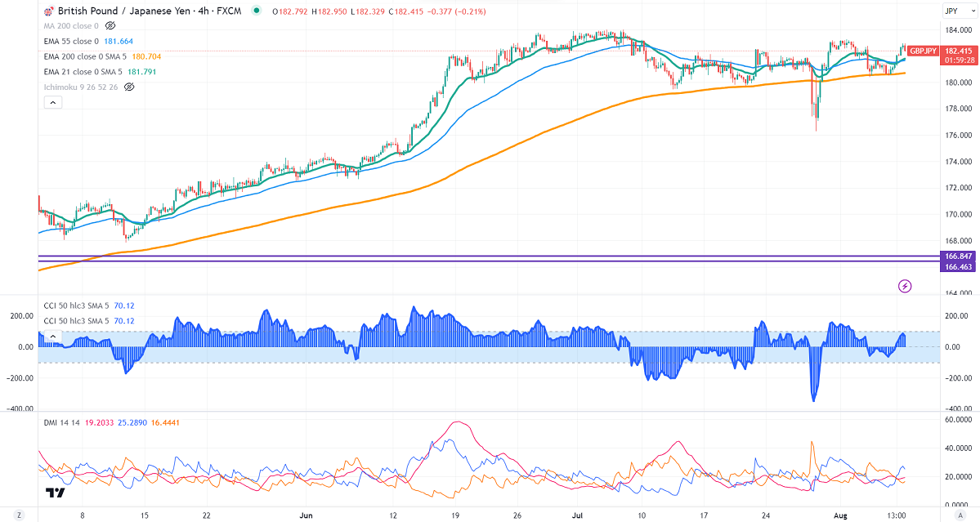
Task: Click the Jul label on time axis
Action: [577, 515]
